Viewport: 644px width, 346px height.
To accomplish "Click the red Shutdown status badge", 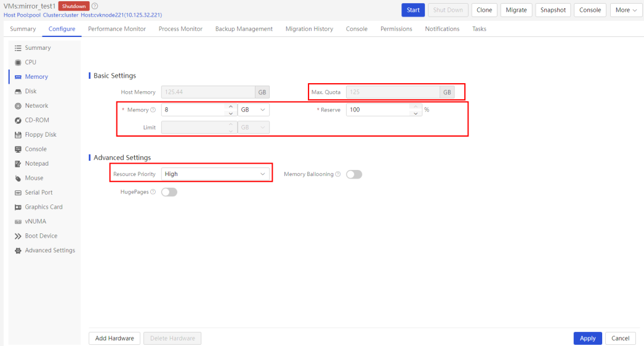I will pyautogui.click(x=74, y=6).
